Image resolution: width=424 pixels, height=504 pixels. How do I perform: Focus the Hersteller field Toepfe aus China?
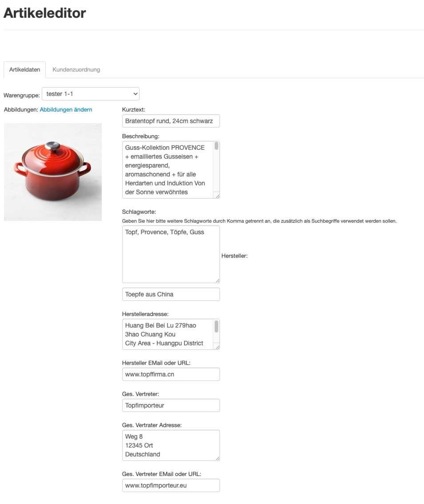(171, 294)
